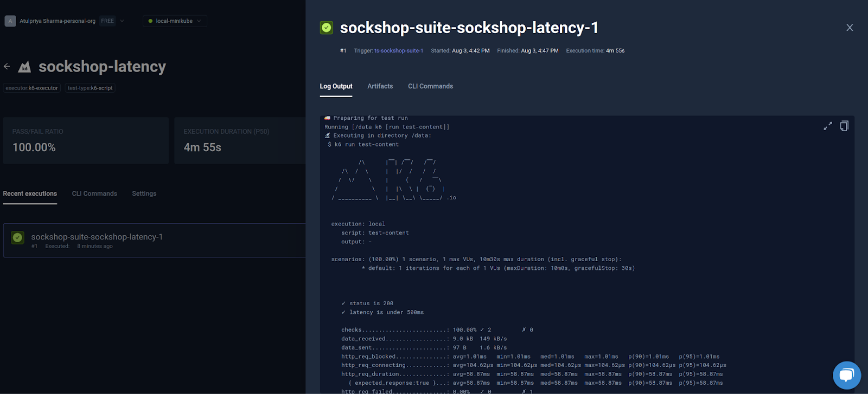Open CLI Commands tab in execution panel
868x394 pixels.
tap(430, 86)
